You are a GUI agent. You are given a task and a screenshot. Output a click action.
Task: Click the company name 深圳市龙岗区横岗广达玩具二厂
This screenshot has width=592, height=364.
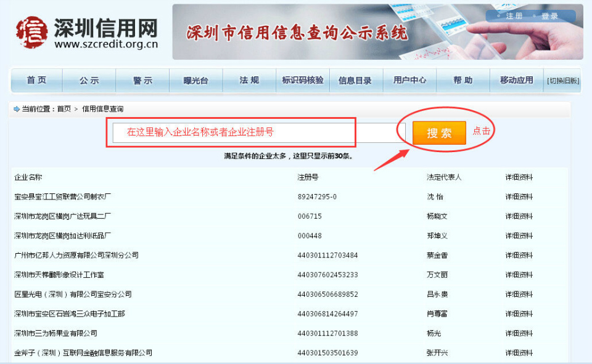point(63,216)
